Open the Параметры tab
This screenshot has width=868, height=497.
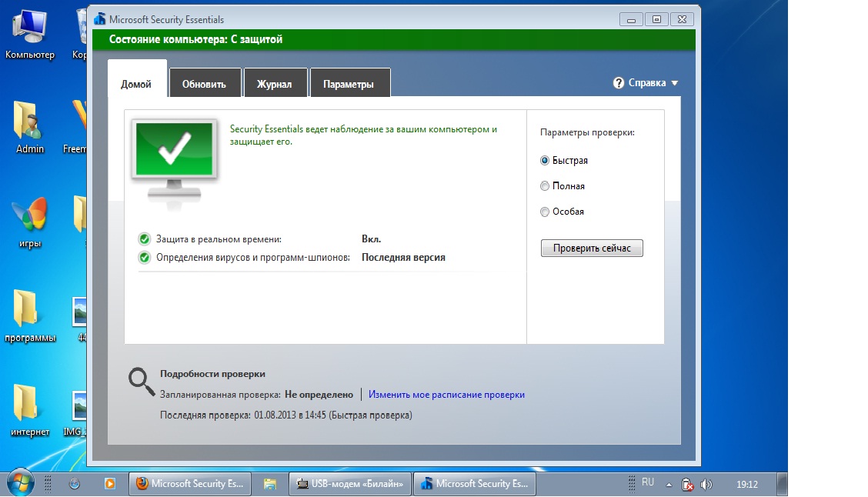click(x=349, y=84)
